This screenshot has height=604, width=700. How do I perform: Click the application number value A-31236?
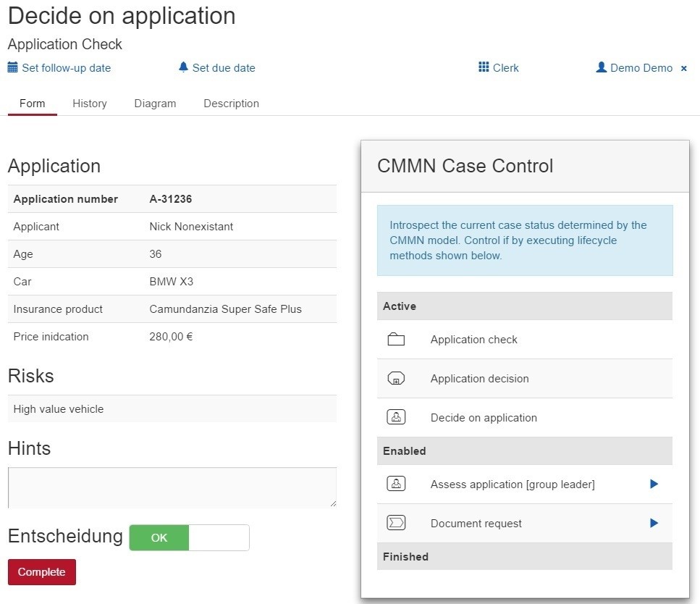pyautogui.click(x=171, y=199)
